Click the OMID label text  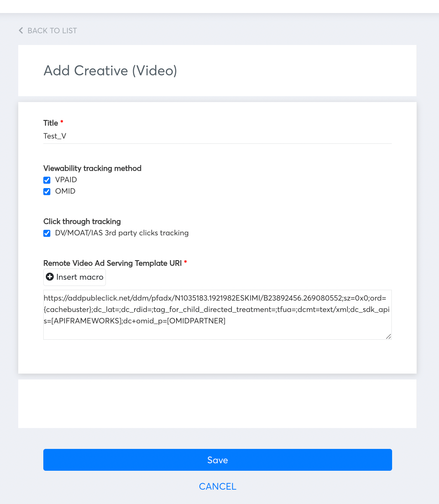click(x=65, y=191)
